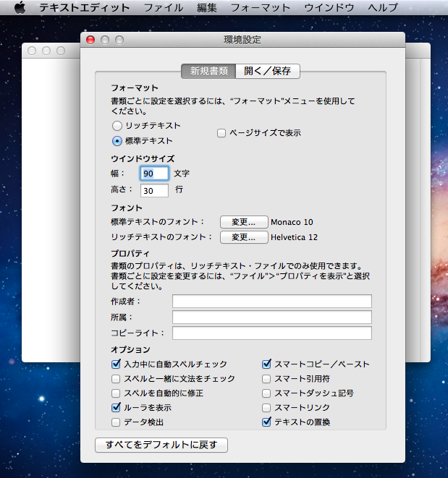Click the 幅 width input field

tap(154, 174)
